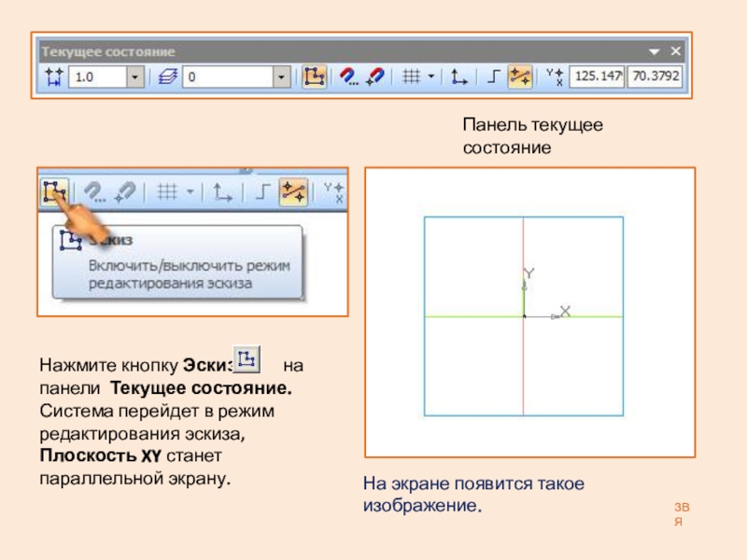Image resolution: width=747 pixels, height=560 pixels.
Task: Open snap settings magnet icon in top panel
Action: pyautogui.click(x=347, y=77)
